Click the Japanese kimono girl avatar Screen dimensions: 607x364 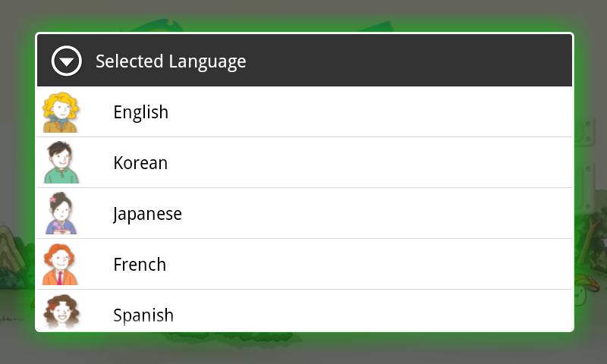click(61, 214)
